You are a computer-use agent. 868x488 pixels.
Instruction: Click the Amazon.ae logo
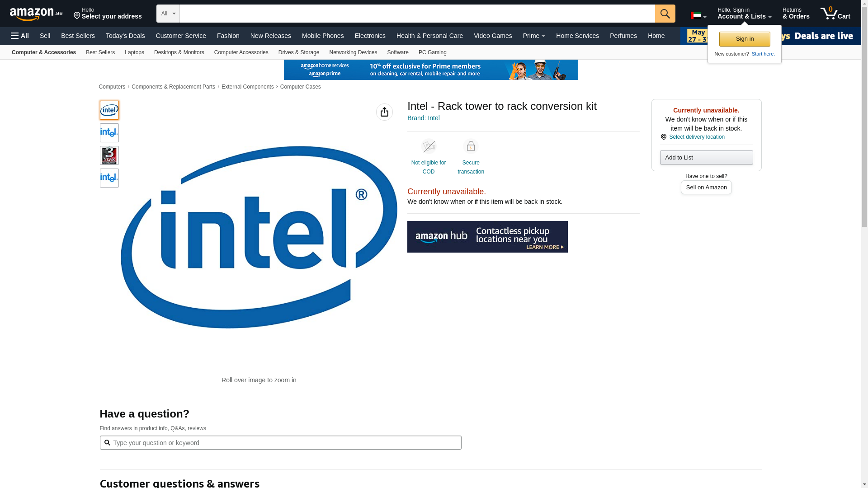[36, 14]
